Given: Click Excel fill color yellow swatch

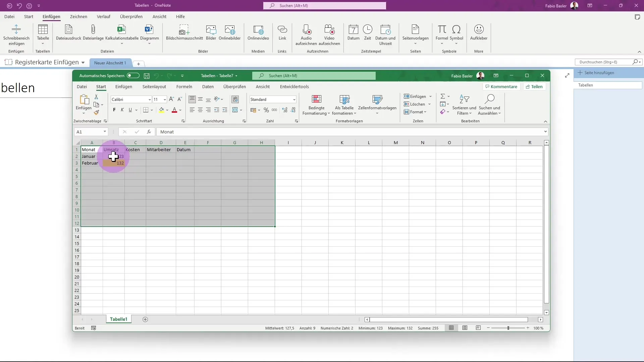Looking at the screenshot, I should click(x=162, y=110).
